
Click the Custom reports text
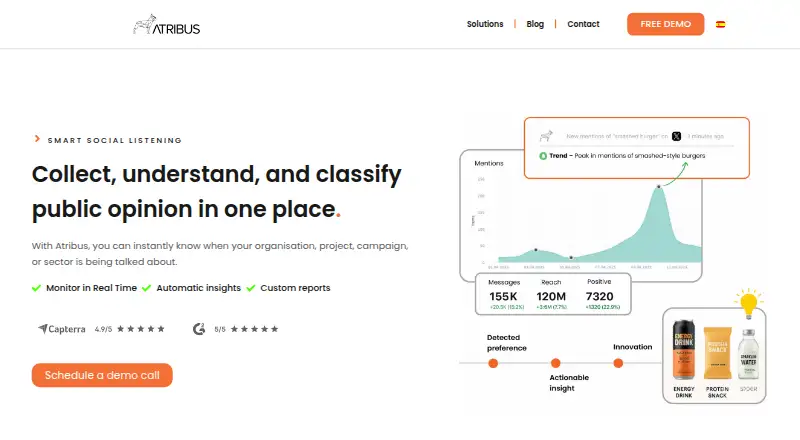coord(295,288)
